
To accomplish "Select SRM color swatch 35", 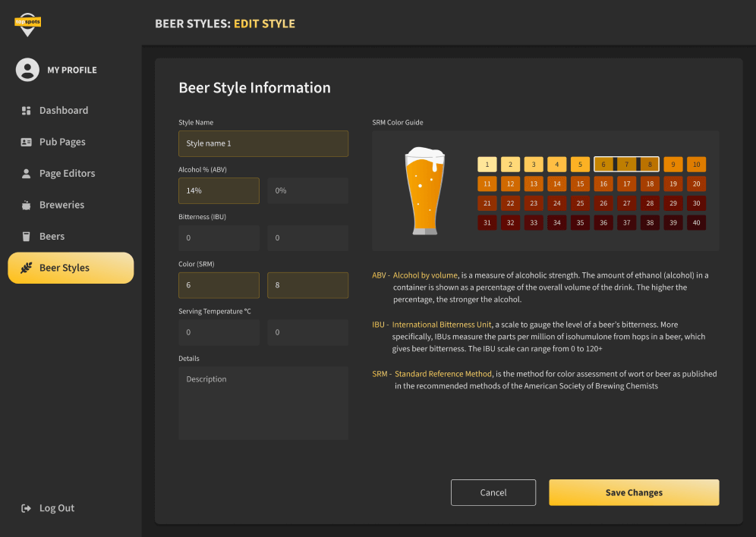I will [x=580, y=222].
